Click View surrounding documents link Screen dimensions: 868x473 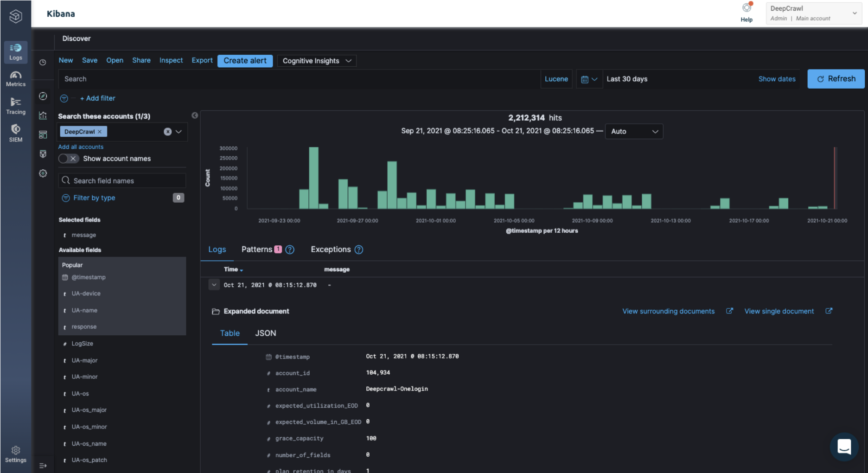click(668, 311)
